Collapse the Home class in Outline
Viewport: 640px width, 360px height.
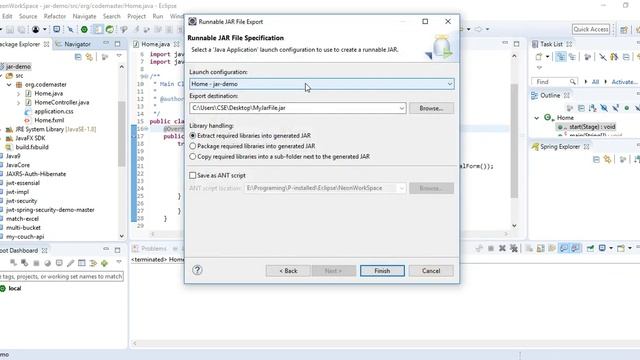coord(537,118)
